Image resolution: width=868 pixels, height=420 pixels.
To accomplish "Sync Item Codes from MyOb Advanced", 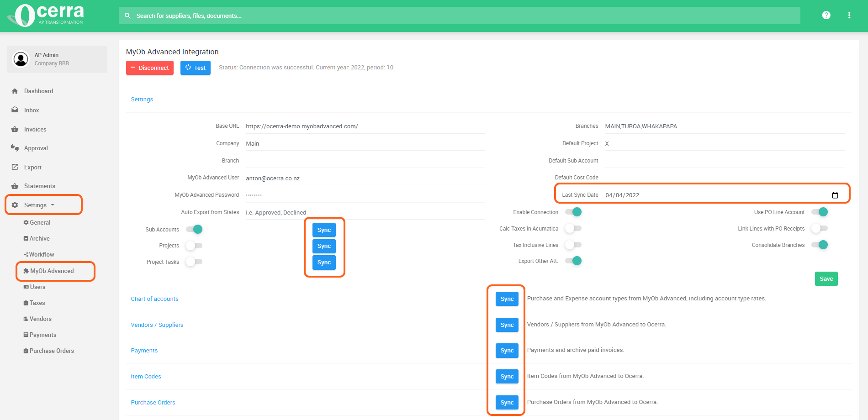I will click(x=507, y=377).
